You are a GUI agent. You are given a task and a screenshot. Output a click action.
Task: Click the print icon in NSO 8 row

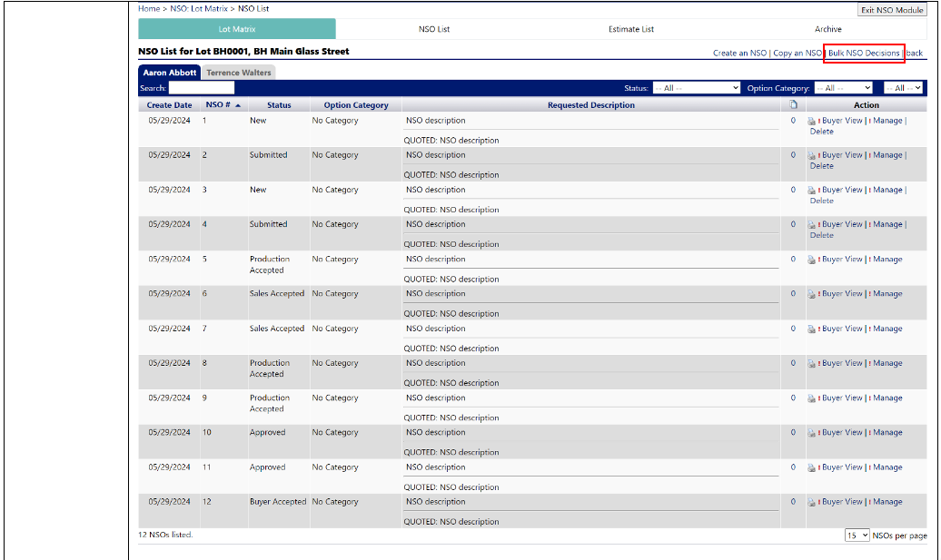811,364
